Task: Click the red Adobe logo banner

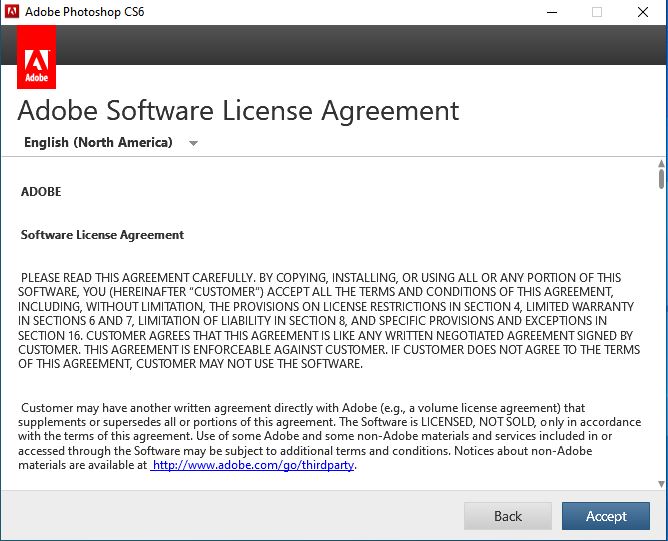Action: point(36,58)
